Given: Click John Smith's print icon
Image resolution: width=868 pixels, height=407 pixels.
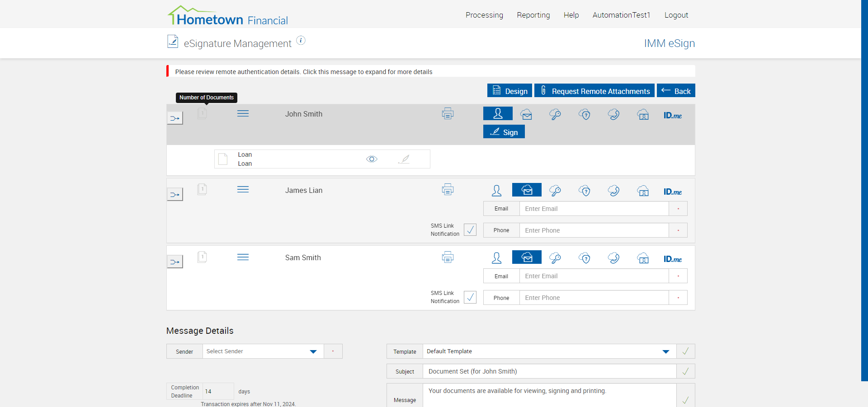Looking at the screenshot, I should tap(448, 113).
